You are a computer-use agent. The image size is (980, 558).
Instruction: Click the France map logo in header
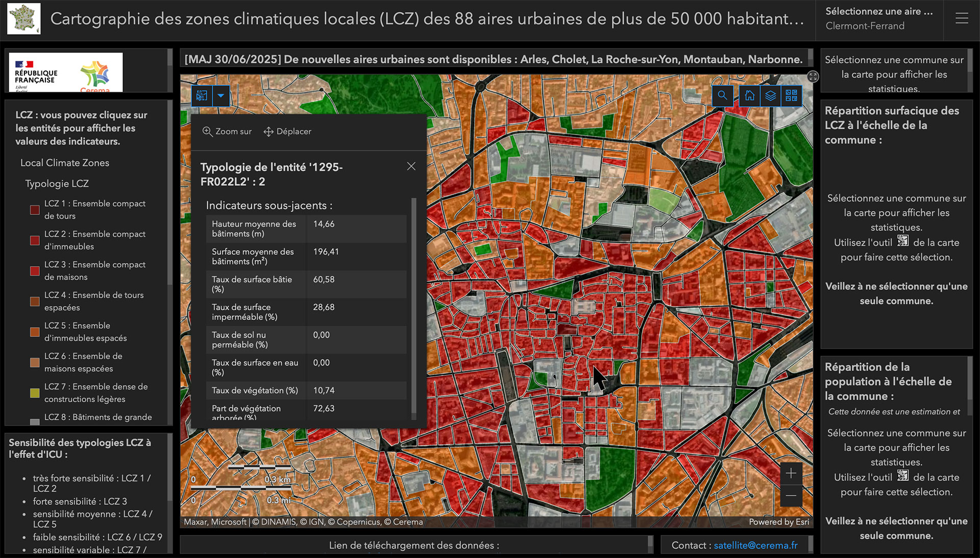24,19
